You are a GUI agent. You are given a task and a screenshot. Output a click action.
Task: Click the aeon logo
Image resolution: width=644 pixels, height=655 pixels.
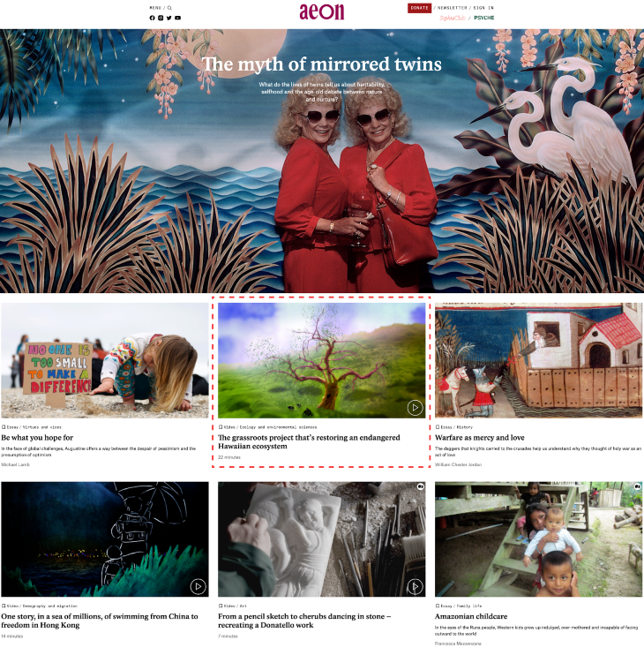coord(322,11)
